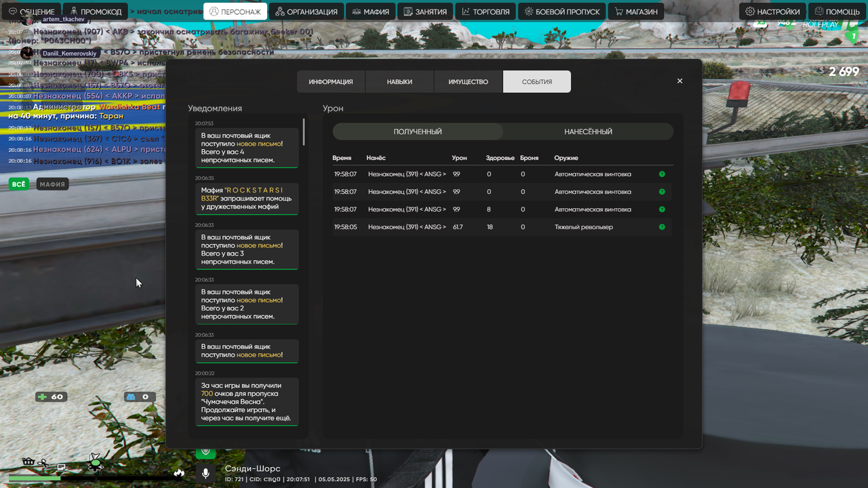This screenshot has width=868, height=488.
Task: Open the 20:07:53 mailbox notification with 4 letters
Action: (247, 148)
